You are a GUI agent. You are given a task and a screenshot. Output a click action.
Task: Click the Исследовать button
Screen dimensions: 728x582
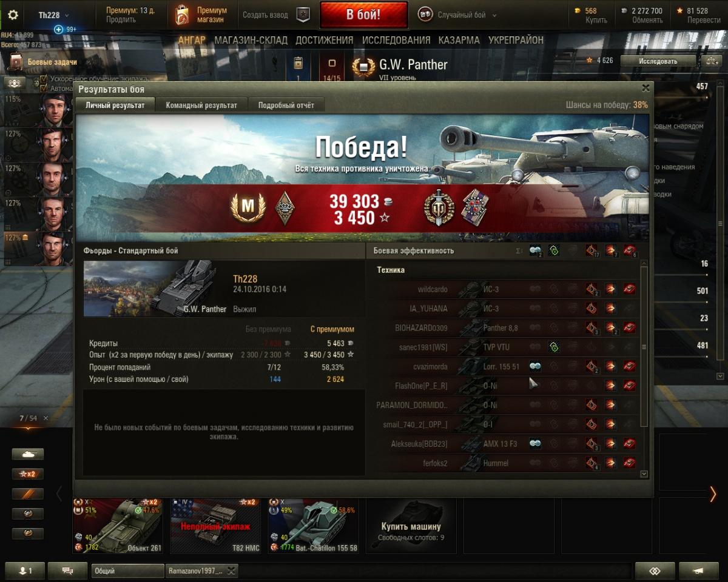(658, 61)
